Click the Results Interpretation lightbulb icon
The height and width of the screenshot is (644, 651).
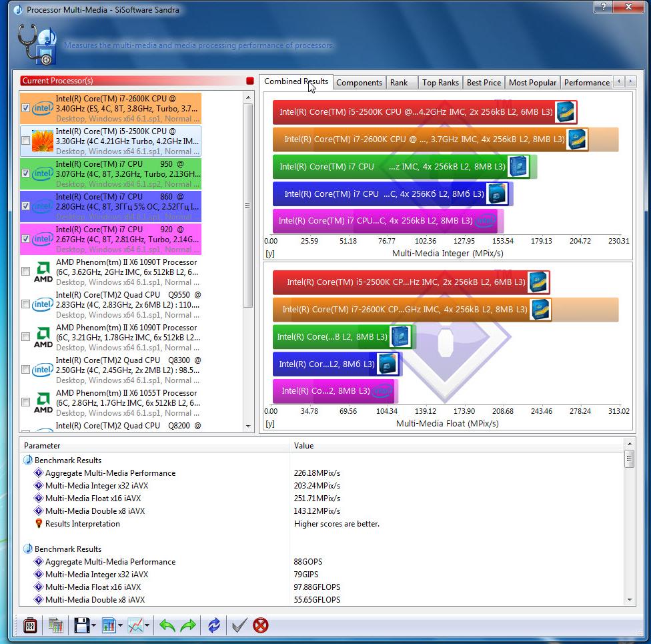click(39, 523)
